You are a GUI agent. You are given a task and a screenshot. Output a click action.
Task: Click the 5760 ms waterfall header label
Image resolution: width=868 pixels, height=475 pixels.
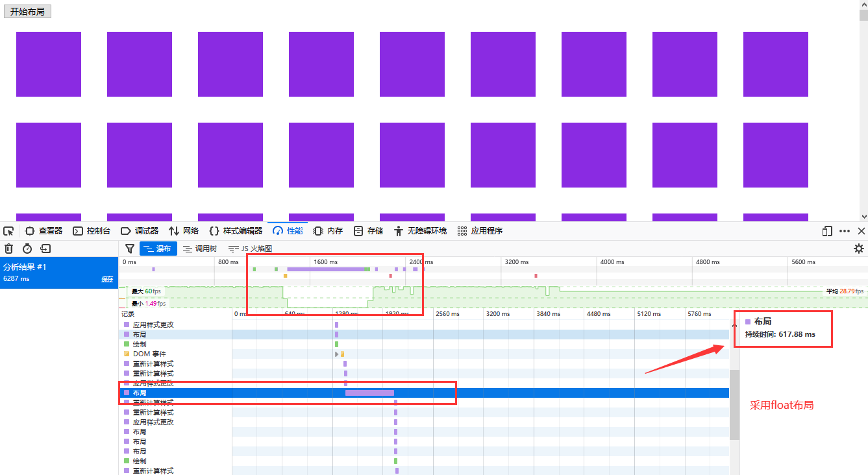(x=700, y=313)
